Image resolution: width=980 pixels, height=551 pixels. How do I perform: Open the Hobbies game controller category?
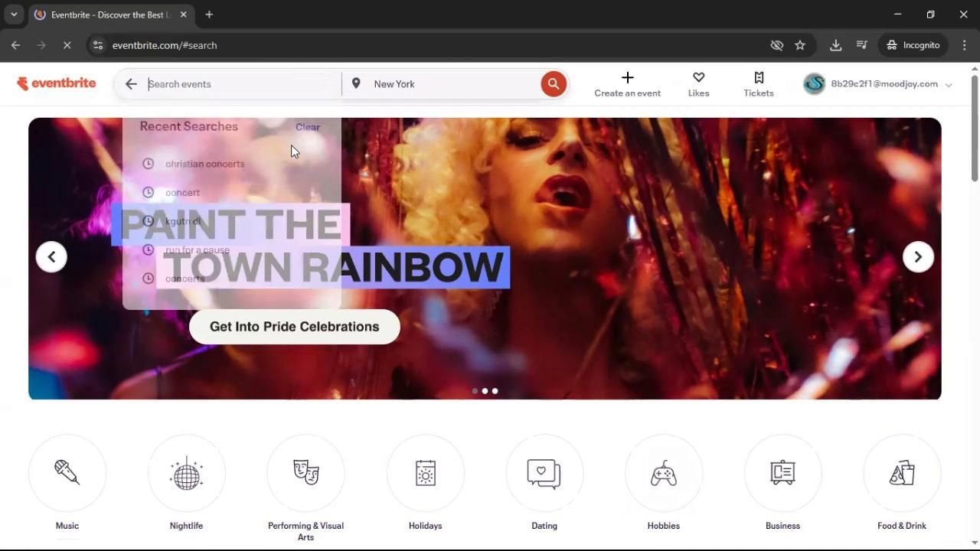tap(663, 474)
